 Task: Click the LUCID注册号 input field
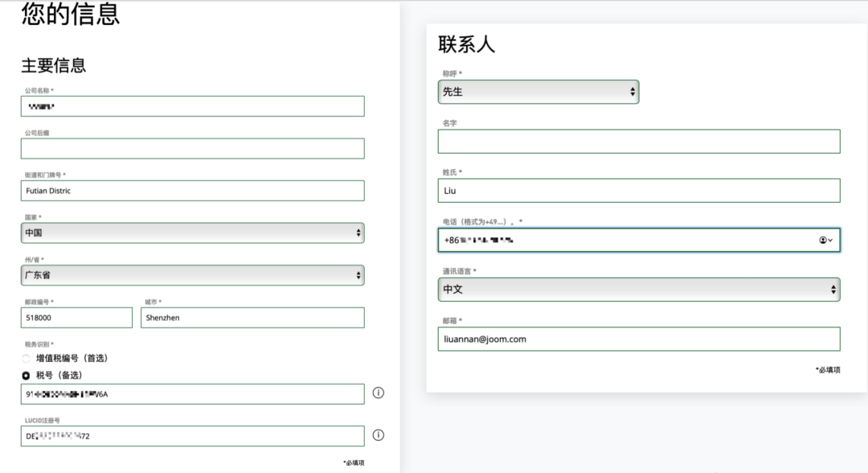point(193,436)
